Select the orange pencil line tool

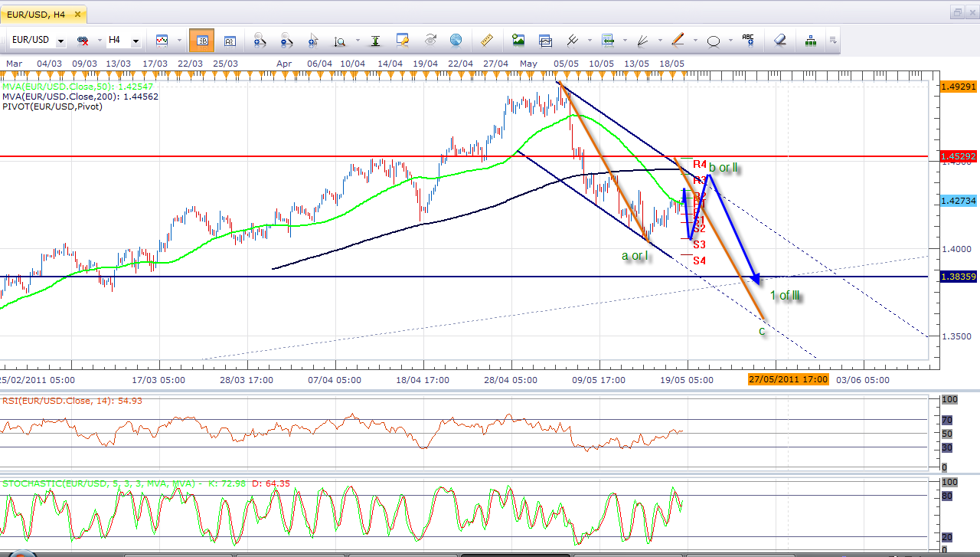pos(678,40)
